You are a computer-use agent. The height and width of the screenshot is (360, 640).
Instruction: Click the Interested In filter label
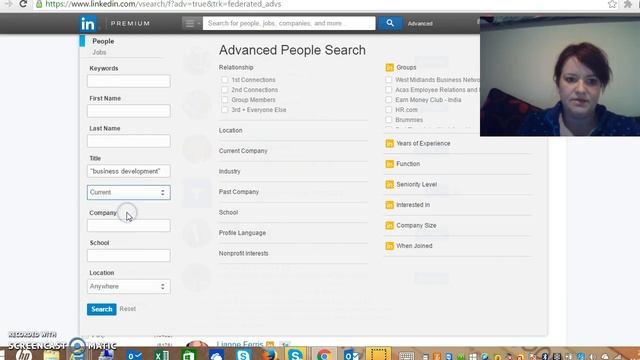[413, 205]
